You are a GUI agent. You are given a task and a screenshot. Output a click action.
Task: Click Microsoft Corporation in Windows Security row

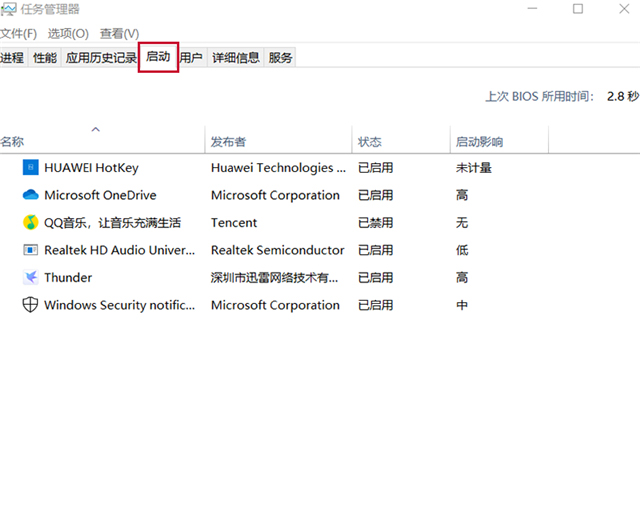(x=275, y=305)
